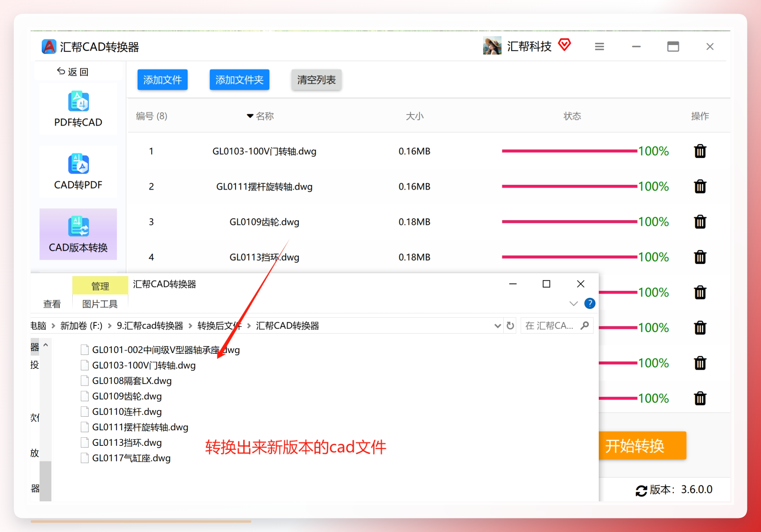The image size is (761, 532).
Task: Minimize the Explorer window
Action: [513, 284]
